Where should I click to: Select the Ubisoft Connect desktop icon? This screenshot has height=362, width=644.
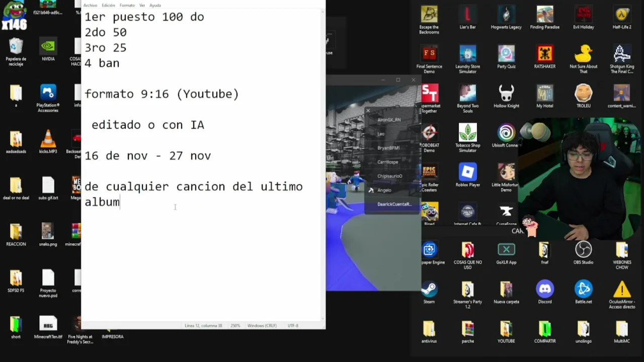coord(505,136)
